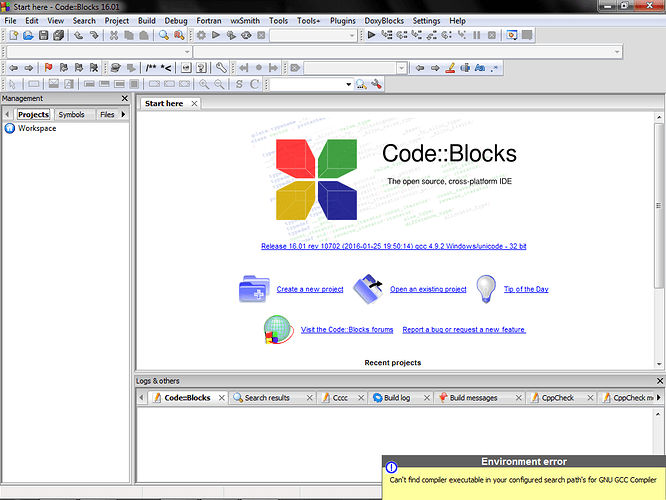The width and height of the screenshot is (666, 500).
Task: Click the Break debugger pause icon
Action: click(x=477, y=35)
